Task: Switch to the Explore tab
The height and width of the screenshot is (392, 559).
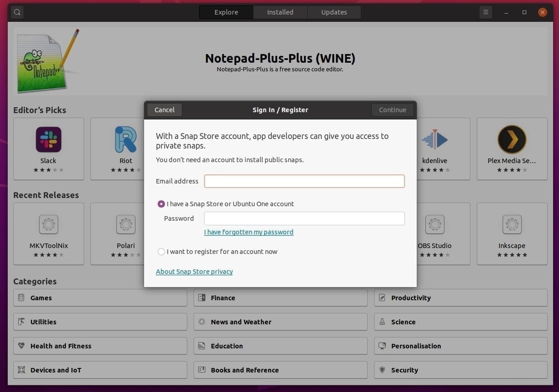Action: tap(226, 12)
